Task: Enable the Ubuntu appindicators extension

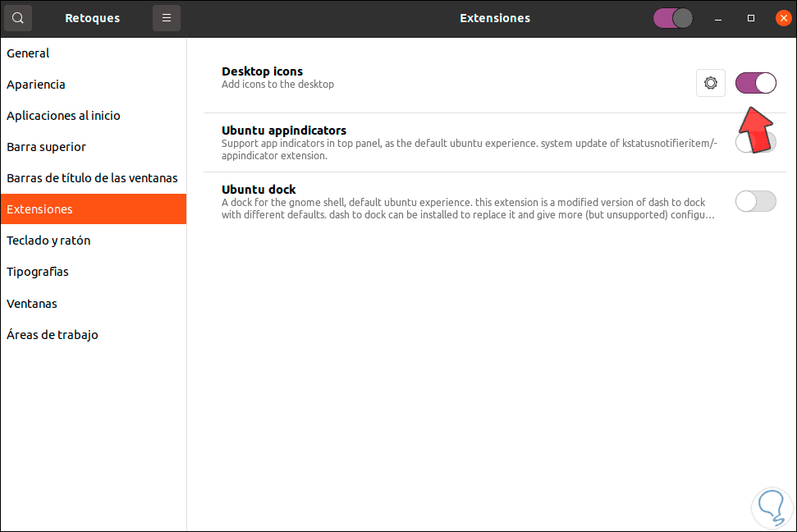Action: pyautogui.click(x=755, y=141)
